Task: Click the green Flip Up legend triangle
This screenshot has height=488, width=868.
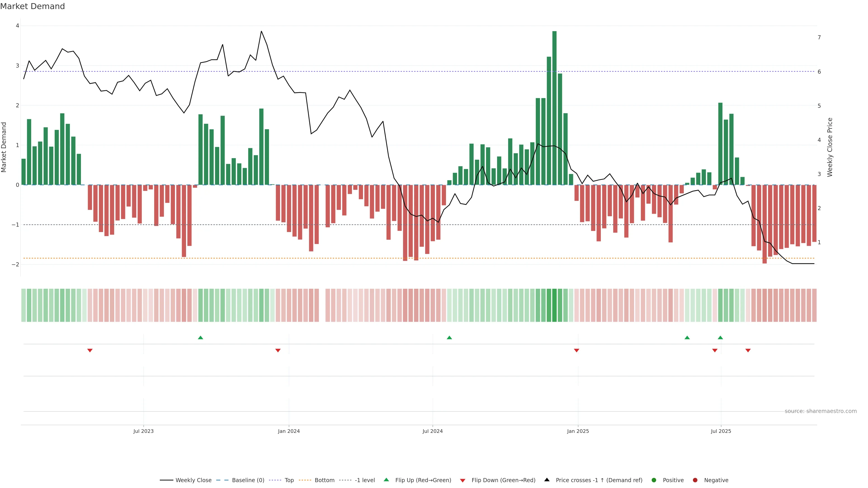Action: coord(387,480)
